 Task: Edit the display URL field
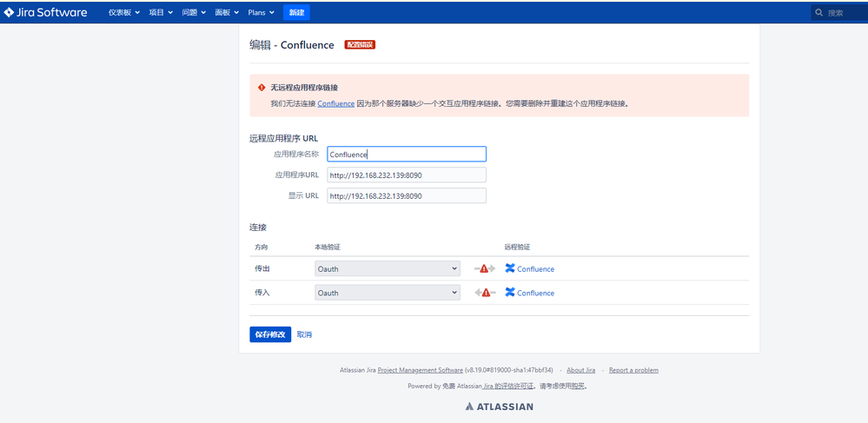coord(407,195)
